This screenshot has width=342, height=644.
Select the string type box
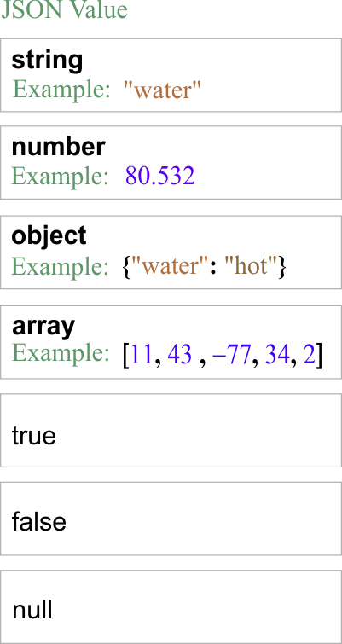(171, 75)
